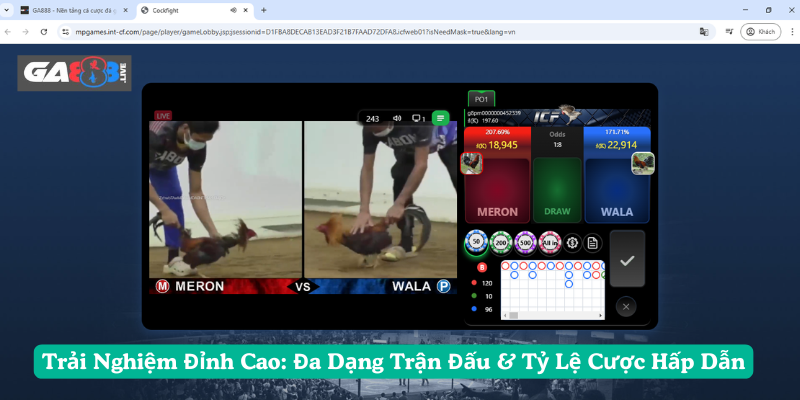
Task: Click the video channel monitor icon
Action: 418,118
